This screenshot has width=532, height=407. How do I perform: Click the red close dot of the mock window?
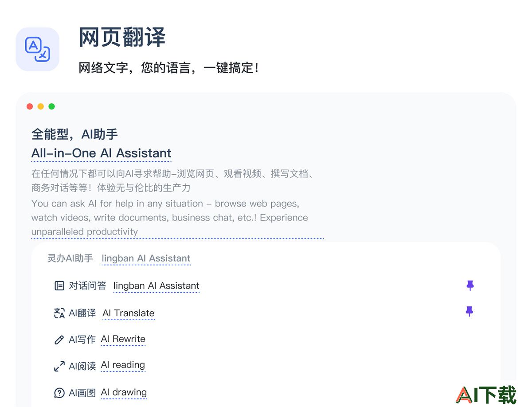tap(30, 106)
